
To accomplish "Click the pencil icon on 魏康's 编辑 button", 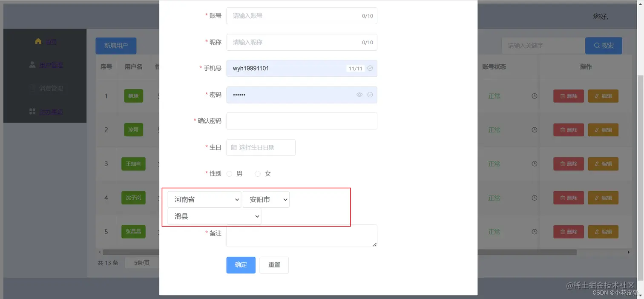I will click(597, 96).
